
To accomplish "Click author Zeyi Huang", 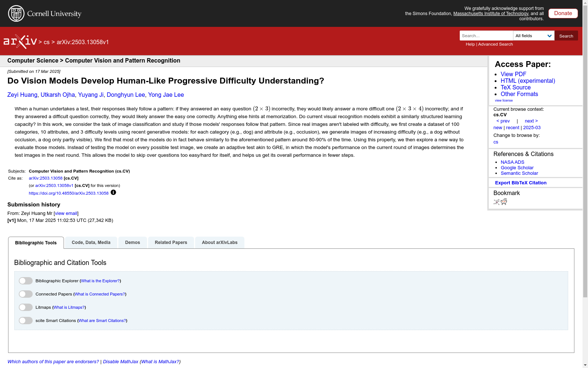I will [x=22, y=95].
